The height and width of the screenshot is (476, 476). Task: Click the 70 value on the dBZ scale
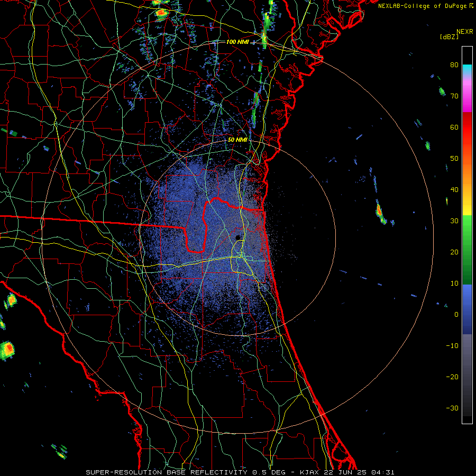tap(454, 96)
